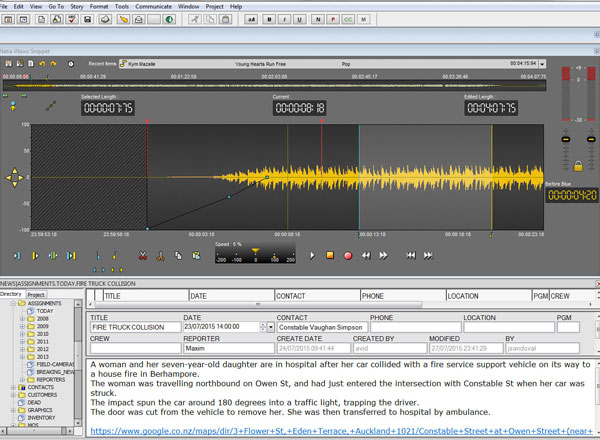Click the cut scissors toolbar icon
The width and height of the screenshot is (600, 440).
(195, 19)
